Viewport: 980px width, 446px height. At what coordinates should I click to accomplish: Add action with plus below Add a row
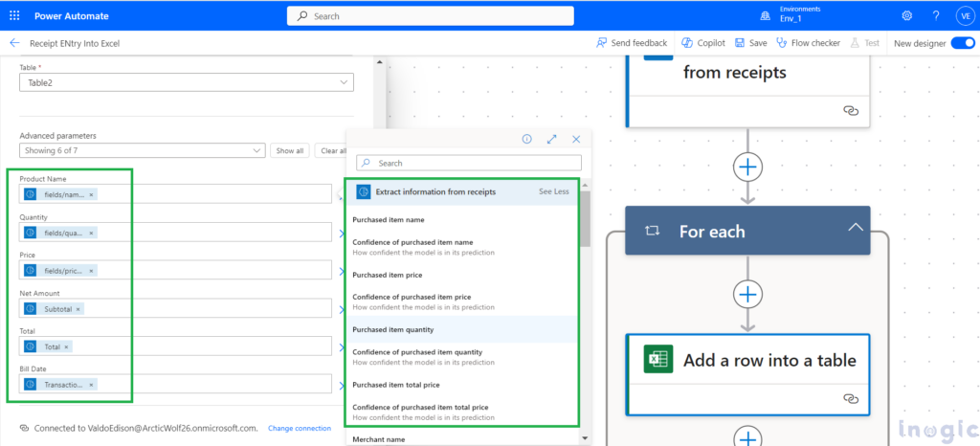tap(747, 436)
